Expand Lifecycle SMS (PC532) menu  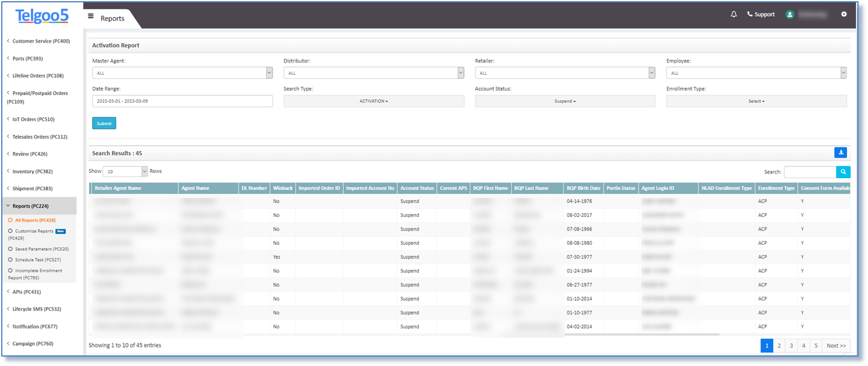click(38, 309)
